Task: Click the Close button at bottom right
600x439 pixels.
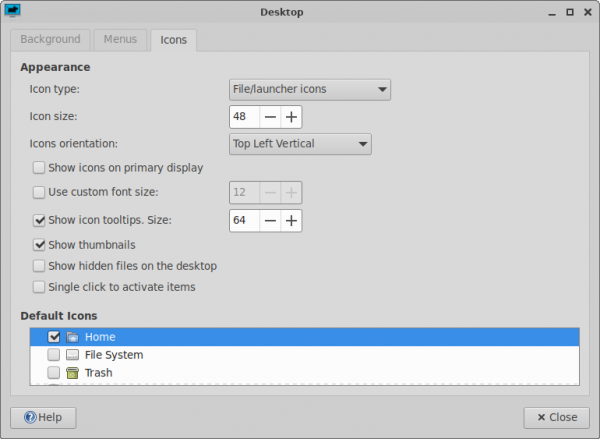Action: point(556,418)
